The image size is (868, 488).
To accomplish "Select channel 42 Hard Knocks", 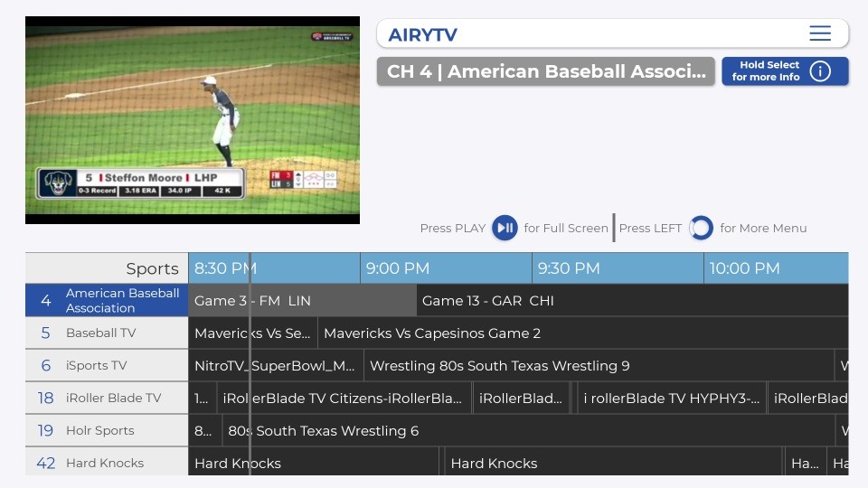I will pyautogui.click(x=107, y=462).
